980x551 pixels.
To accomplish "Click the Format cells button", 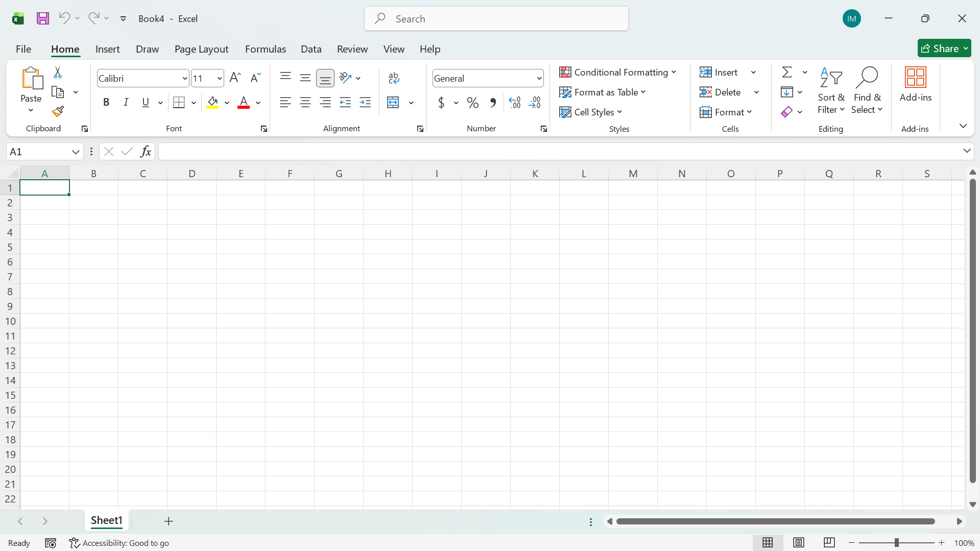I will [x=726, y=112].
